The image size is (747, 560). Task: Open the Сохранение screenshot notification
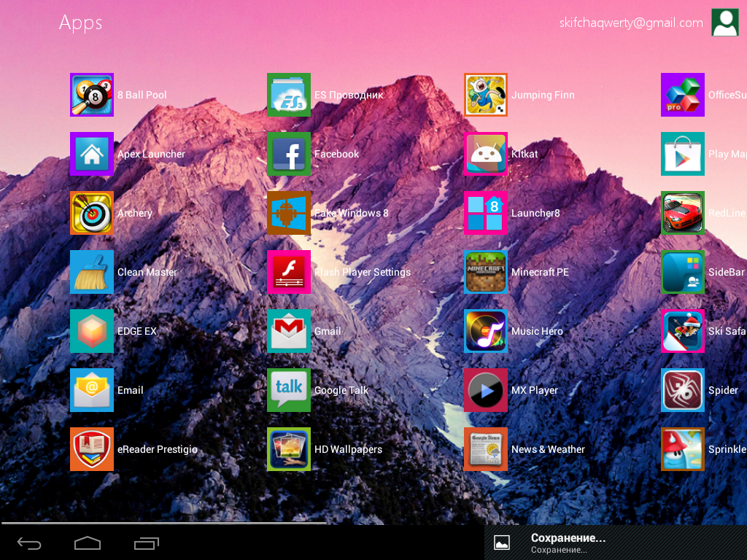pos(616,542)
